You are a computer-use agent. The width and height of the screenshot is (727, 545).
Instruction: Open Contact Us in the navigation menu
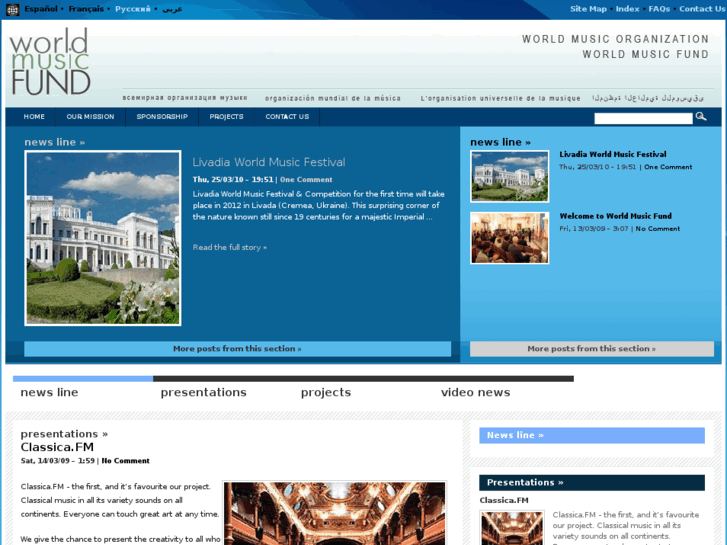(x=287, y=116)
